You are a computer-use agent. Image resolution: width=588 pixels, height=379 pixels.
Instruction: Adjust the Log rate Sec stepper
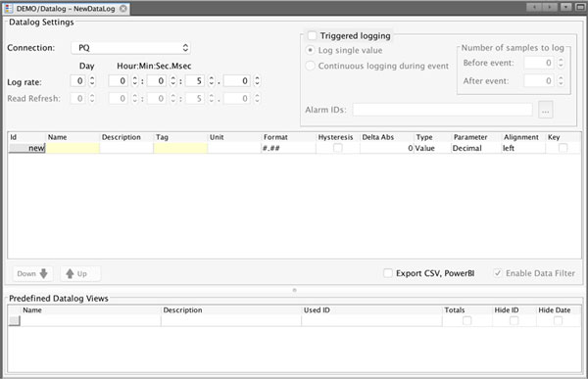pyautogui.click(x=212, y=81)
